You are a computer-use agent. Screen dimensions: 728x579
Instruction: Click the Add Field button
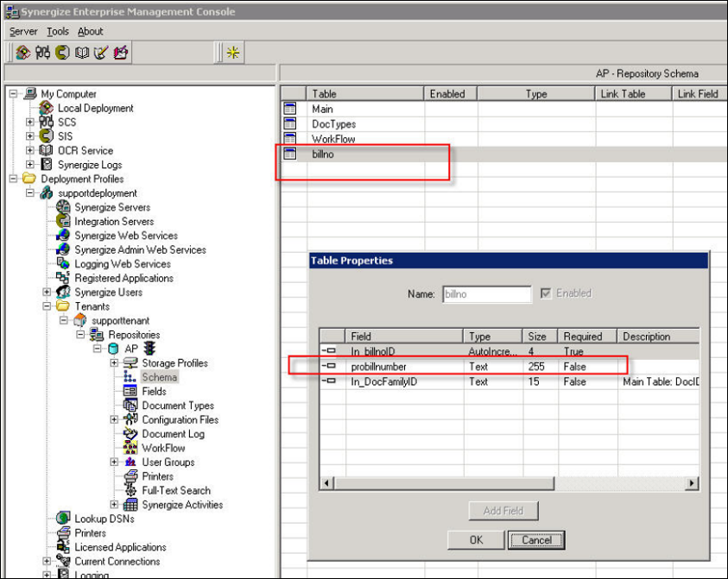(503, 511)
